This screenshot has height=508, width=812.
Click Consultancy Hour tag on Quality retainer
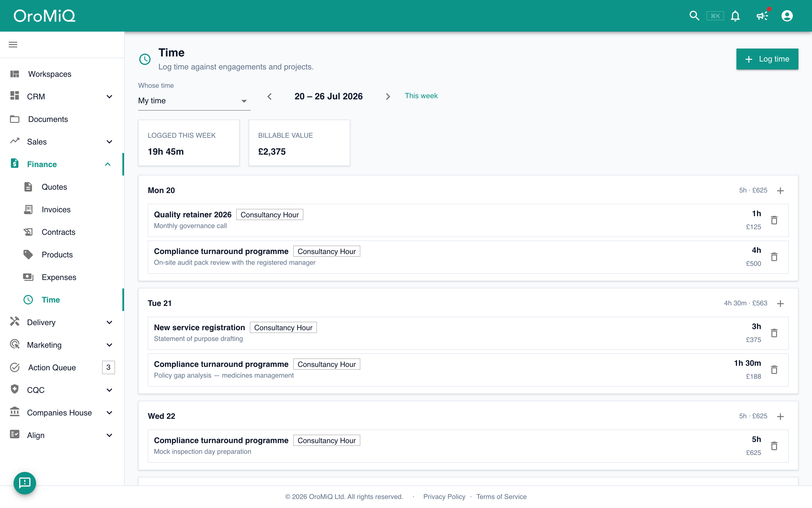point(270,215)
